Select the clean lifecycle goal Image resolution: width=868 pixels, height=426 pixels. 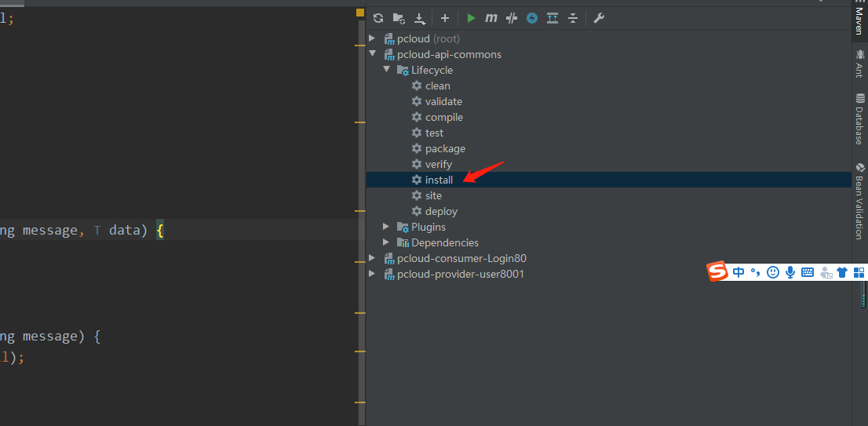(x=437, y=86)
